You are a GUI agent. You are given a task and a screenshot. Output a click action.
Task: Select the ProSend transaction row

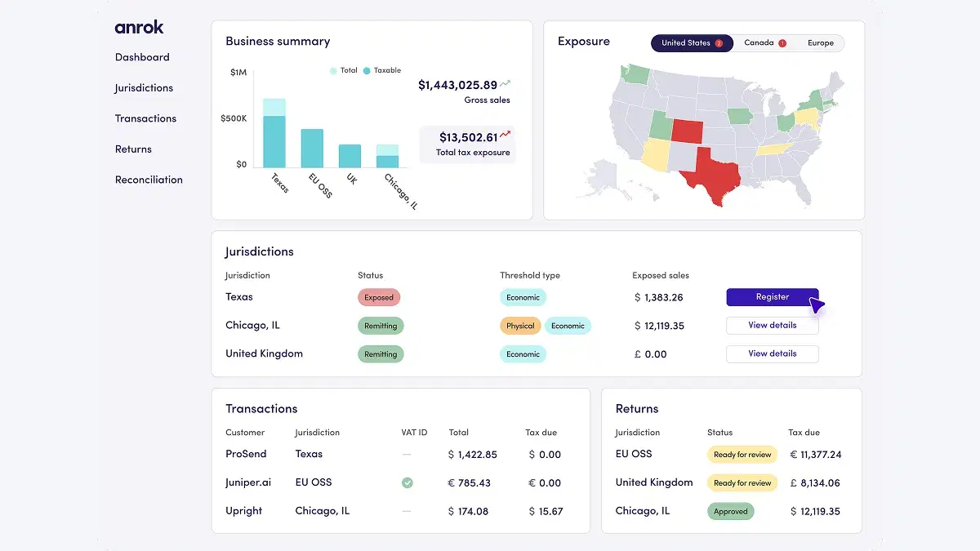pos(400,455)
